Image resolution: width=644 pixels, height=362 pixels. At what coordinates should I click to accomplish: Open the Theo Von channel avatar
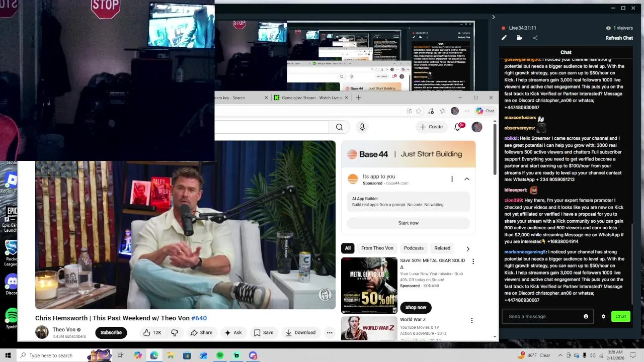click(42, 332)
